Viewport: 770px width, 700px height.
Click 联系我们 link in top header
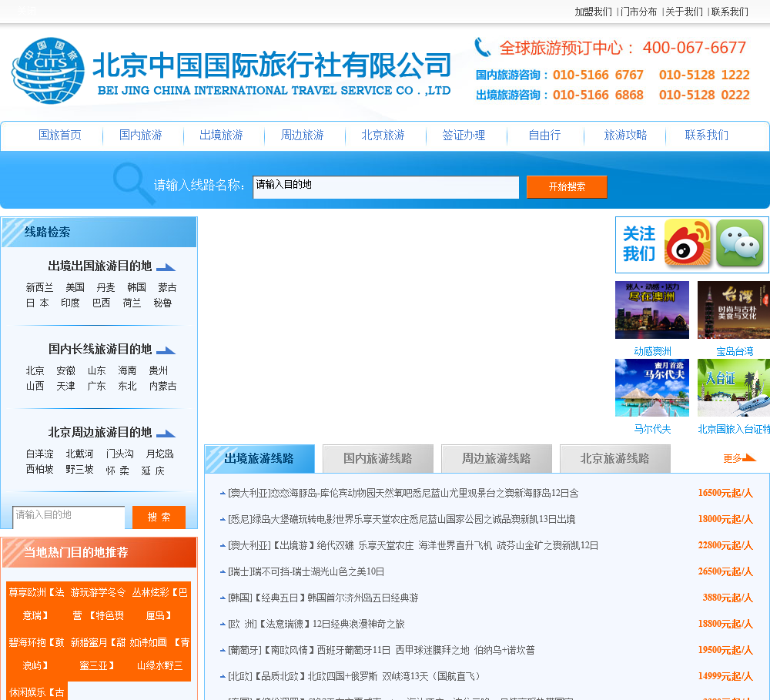pyautogui.click(x=730, y=12)
